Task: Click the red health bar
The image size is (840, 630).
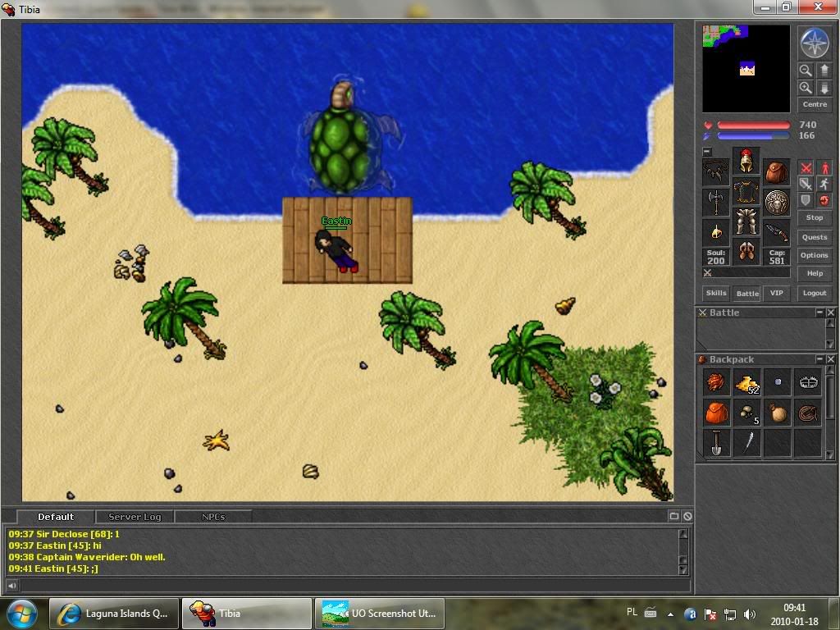Action: (x=754, y=126)
